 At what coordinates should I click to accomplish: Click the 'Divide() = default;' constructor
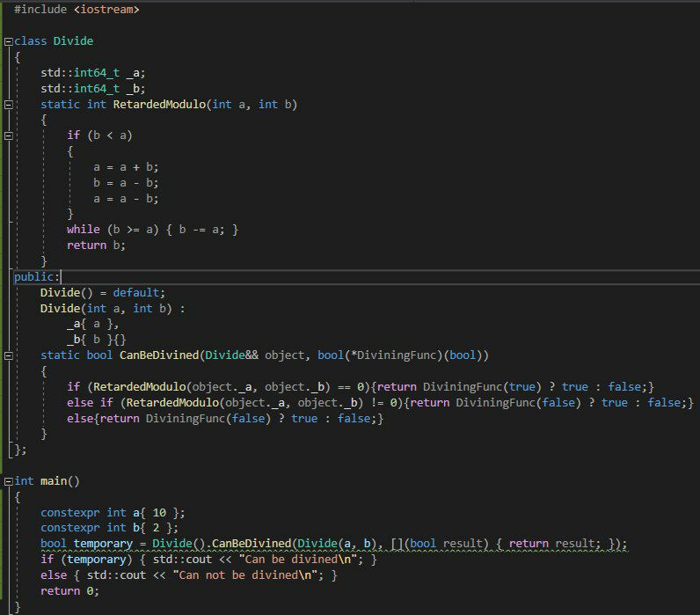103,293
